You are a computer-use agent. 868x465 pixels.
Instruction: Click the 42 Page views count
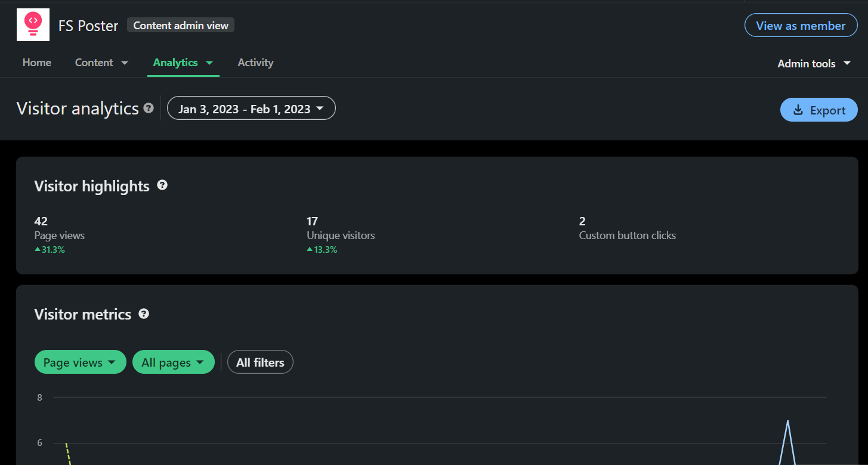pos(41,221)
